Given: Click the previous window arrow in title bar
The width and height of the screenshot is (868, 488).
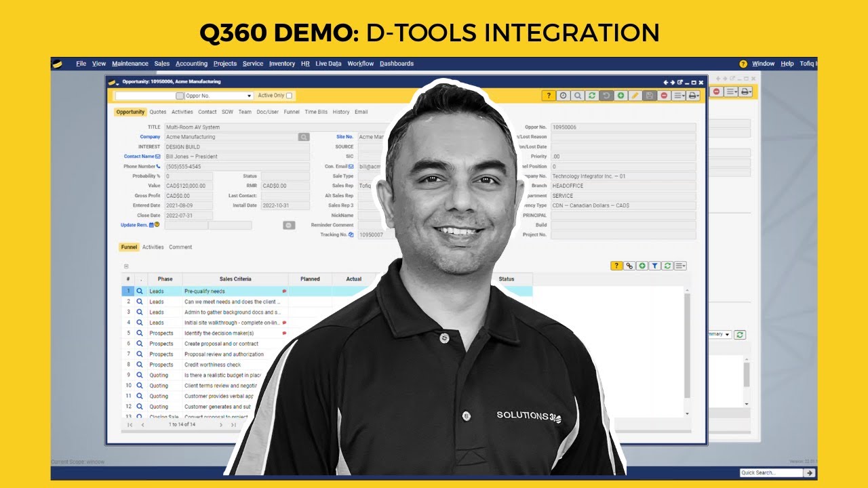Looking at the screenshot, I should [x=667, y=82].
